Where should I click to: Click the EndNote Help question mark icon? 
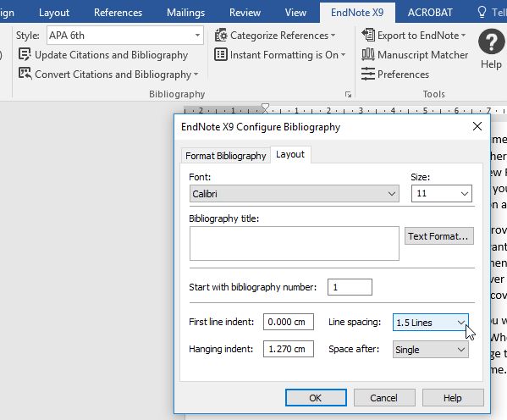[491, 41]
